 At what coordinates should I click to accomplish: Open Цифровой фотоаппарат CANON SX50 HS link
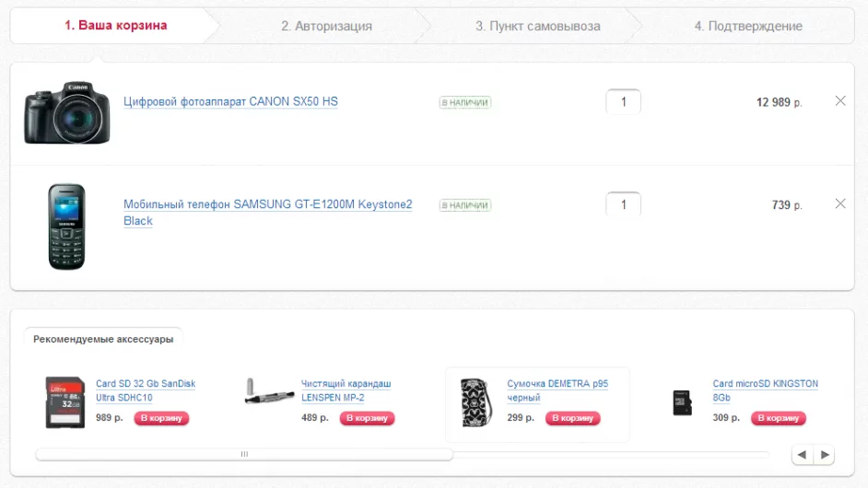click(x=230, y=102)
